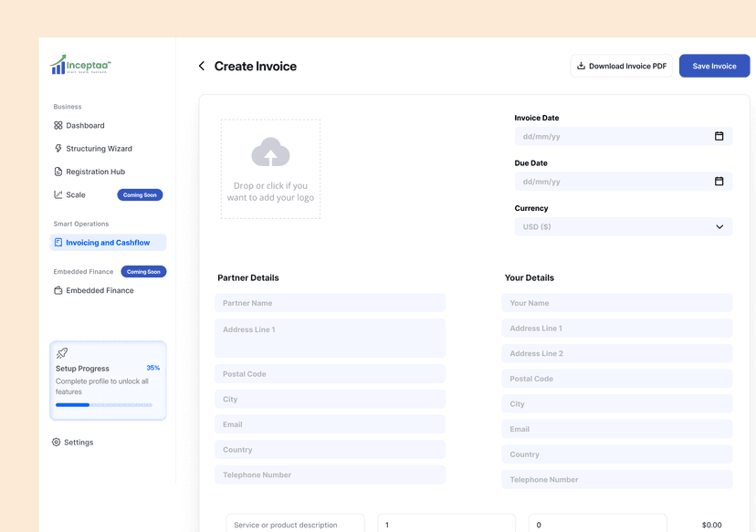The width and height of the screenshot is (756, 532).
Task: Open the Due Date calendar icon
Action: click(719, 182)
